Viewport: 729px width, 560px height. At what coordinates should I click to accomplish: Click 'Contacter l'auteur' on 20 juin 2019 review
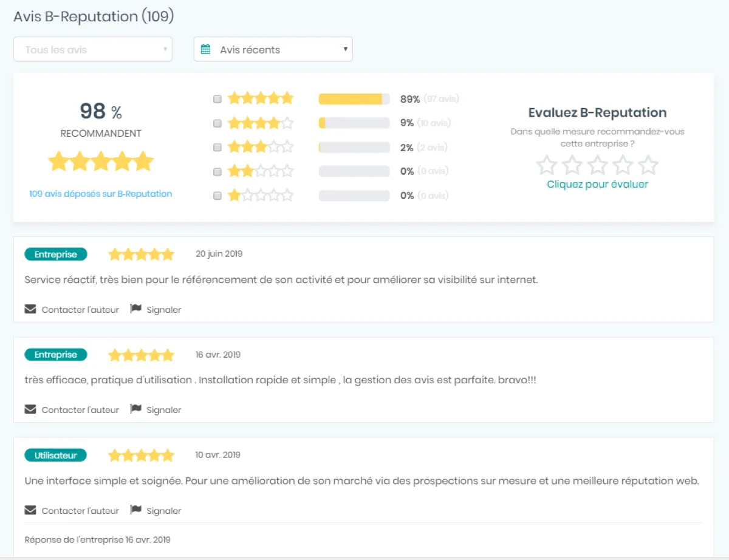[x=80, y=310]
